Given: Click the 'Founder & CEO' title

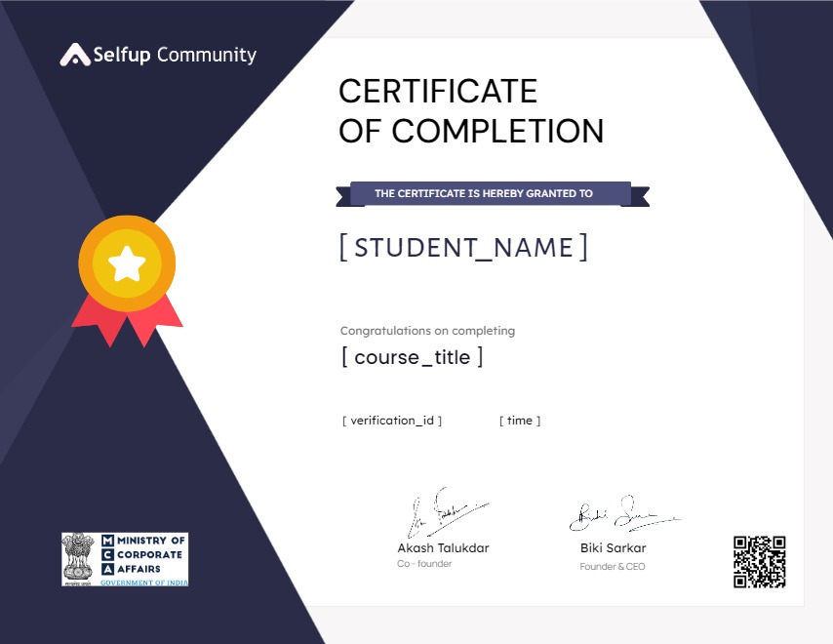Looking at the screenshot, I should 613,566.
